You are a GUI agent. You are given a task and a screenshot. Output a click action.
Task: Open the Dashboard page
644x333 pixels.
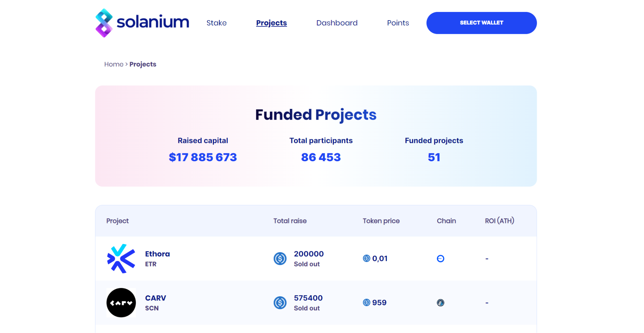coord(337,23)
